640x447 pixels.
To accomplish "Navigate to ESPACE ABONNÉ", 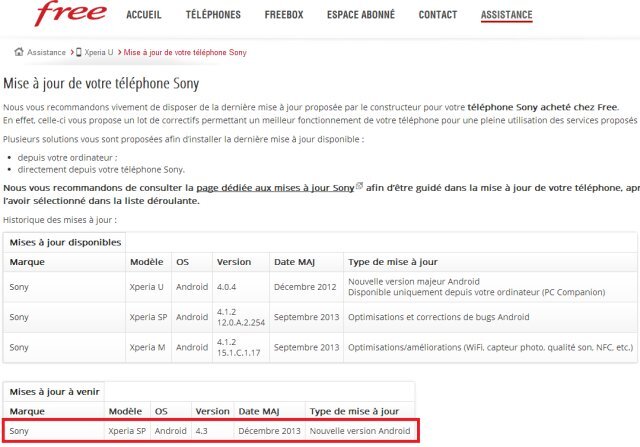I will [x=361, y=16].
